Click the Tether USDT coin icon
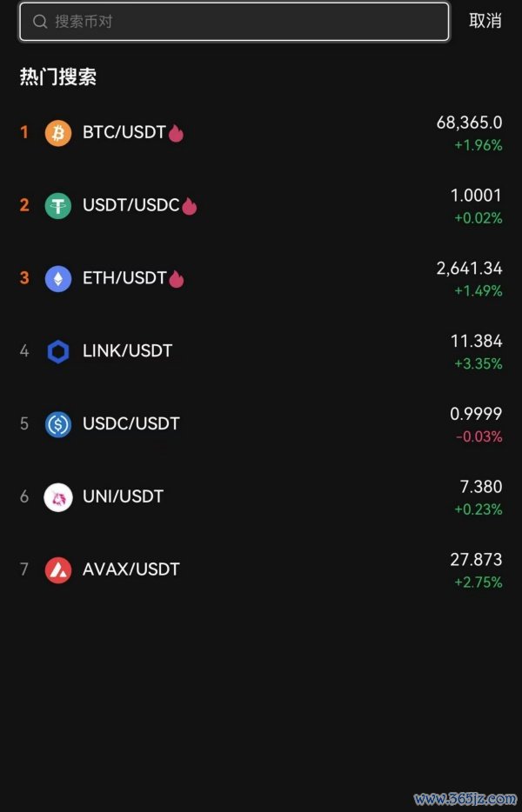 [x=58, y=206]
